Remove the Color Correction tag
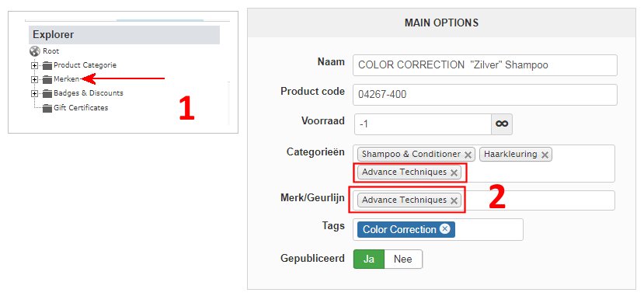The image size is (644, 296). click(x=445, y=229)
